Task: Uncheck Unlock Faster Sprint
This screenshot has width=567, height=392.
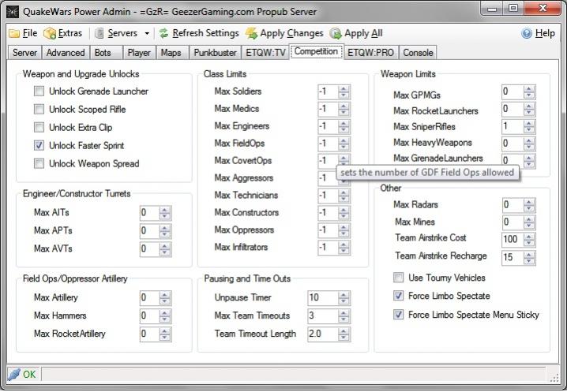Action: click(x=39, y=146)
